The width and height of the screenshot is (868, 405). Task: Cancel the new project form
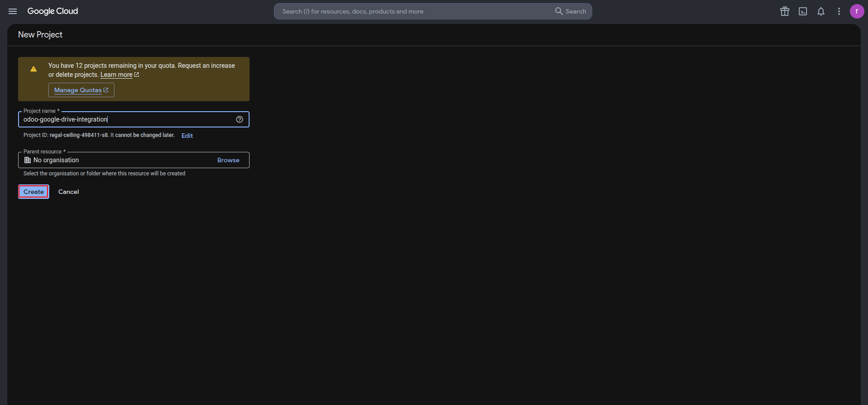tap(69, 192)
